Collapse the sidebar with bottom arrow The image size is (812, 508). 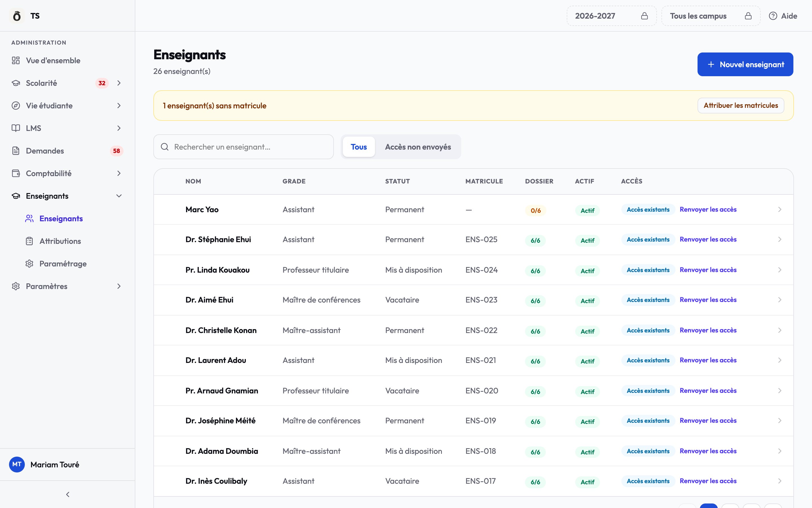click(68, 494)
